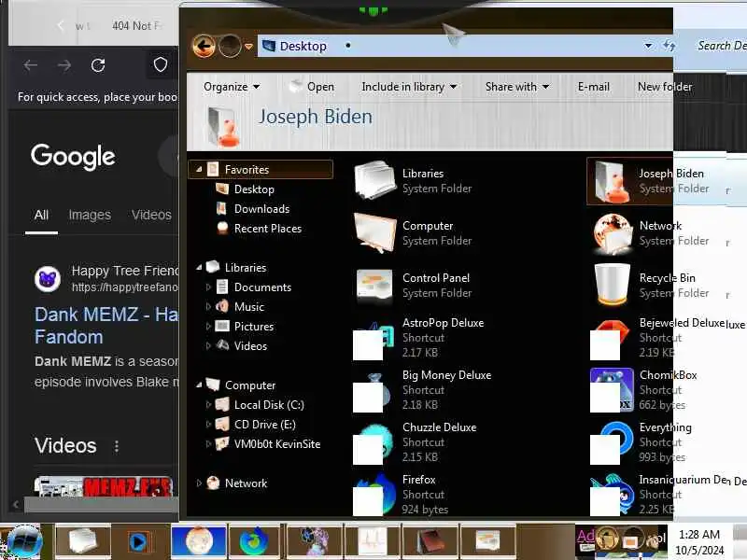Click the Open toolbar button
The image size is (747, 560).
(312, 87)
